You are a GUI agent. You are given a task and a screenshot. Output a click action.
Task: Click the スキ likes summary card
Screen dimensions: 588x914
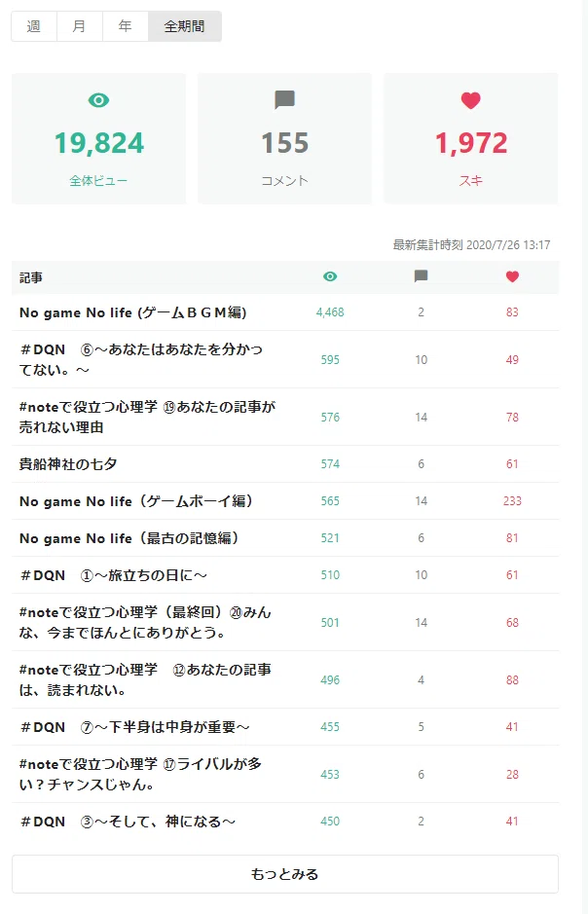(470, 138)
